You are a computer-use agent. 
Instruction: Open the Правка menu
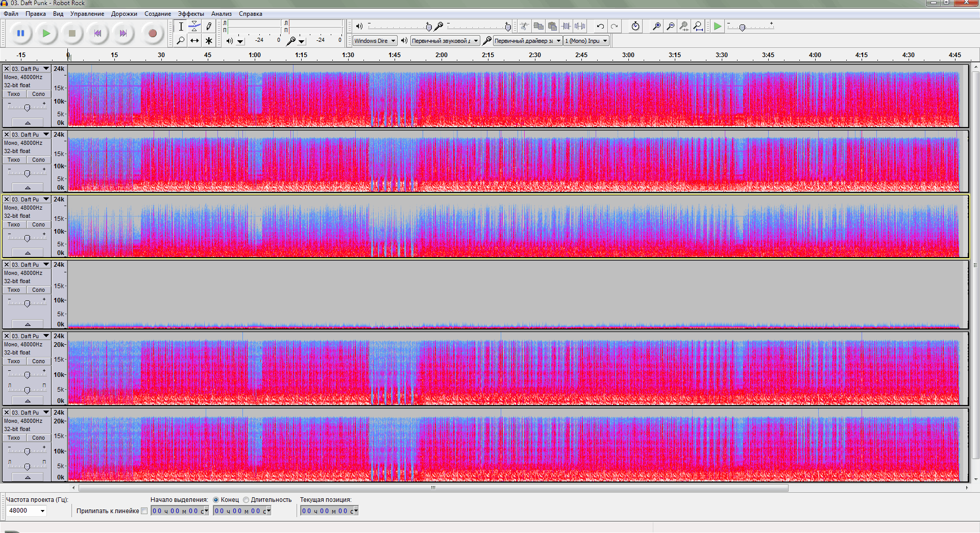click(36, 14)
